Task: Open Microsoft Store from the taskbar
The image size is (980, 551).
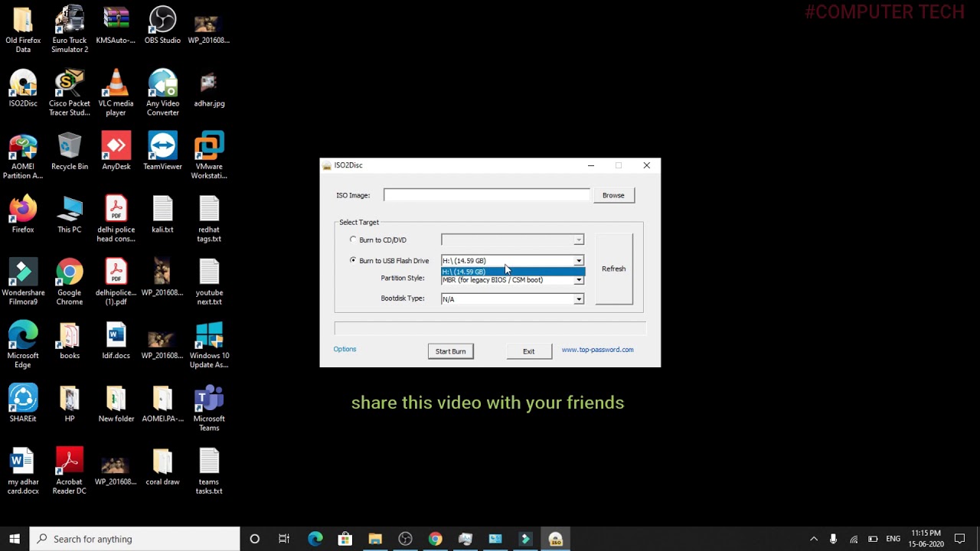Action: click(x=345, y=539)
